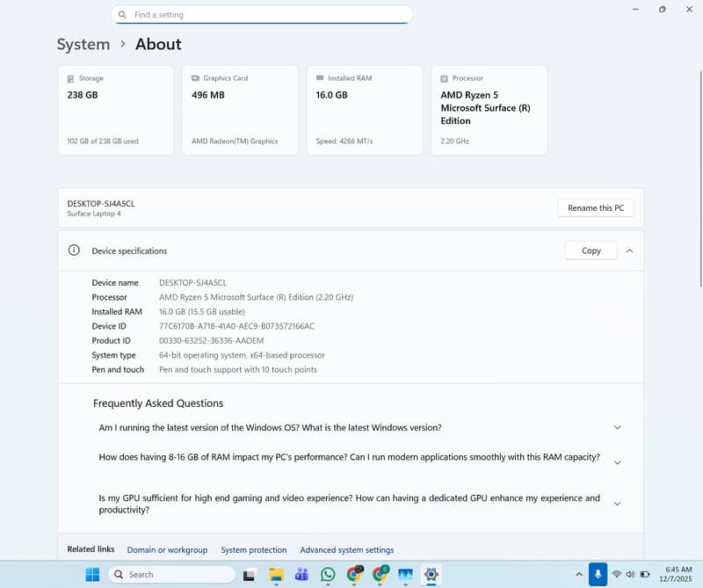Screen dimensions: 703x588
Task: Expand the GPU high end gaming question
Action: click(x=617, y=504)
